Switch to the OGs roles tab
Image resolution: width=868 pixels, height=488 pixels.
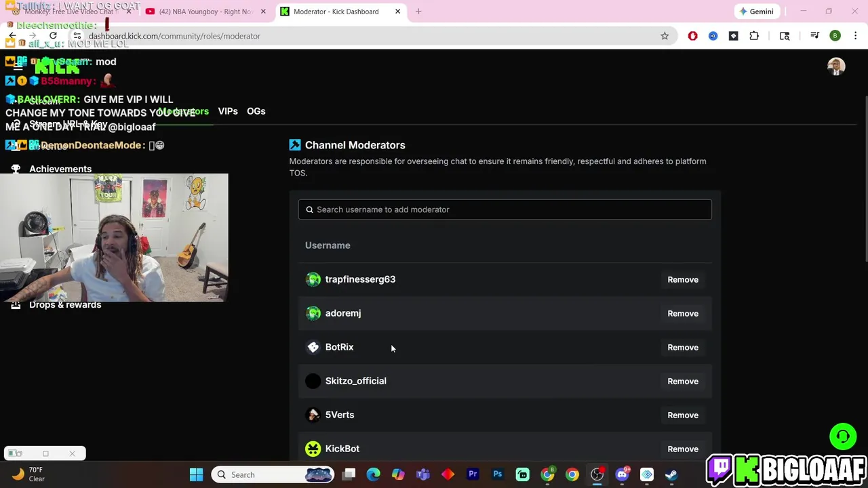coord(256,111)
